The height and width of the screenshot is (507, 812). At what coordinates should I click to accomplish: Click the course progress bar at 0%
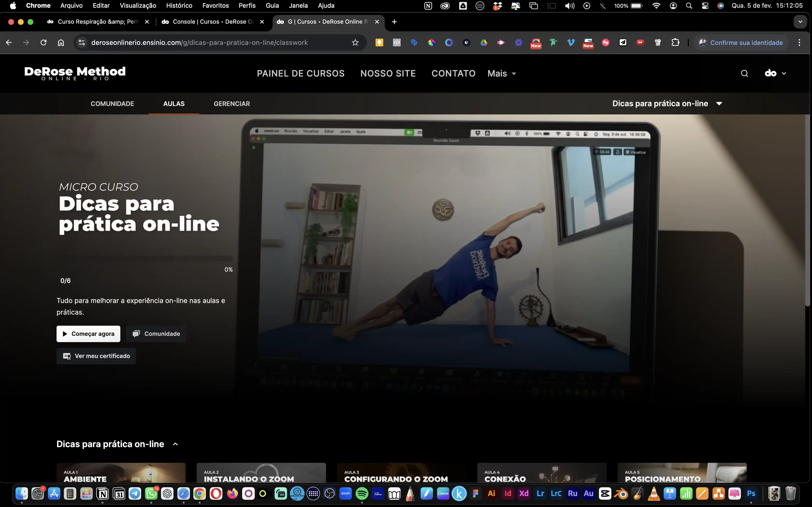(x=146, y=258)
